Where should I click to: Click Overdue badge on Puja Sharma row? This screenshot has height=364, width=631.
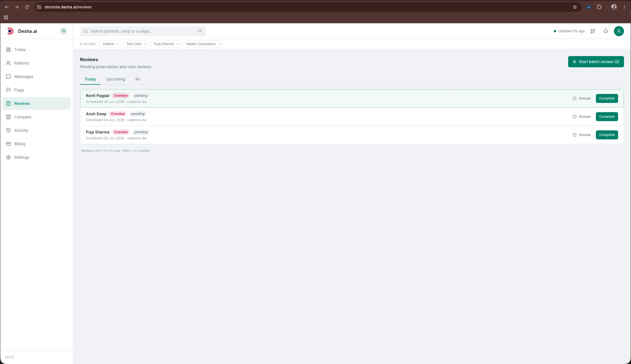(121, 132)
